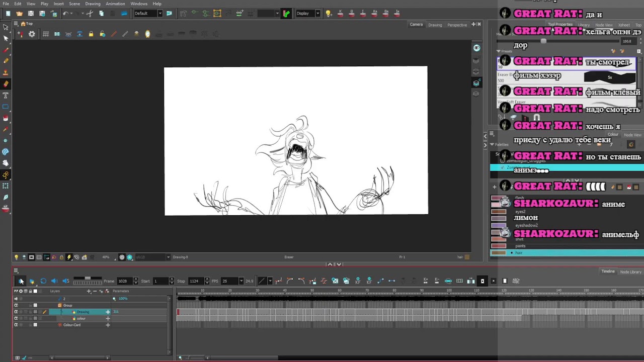Toggle visibility of the colour layer
Viewport: 644px width, 362px height.
(x=16, y=318)
